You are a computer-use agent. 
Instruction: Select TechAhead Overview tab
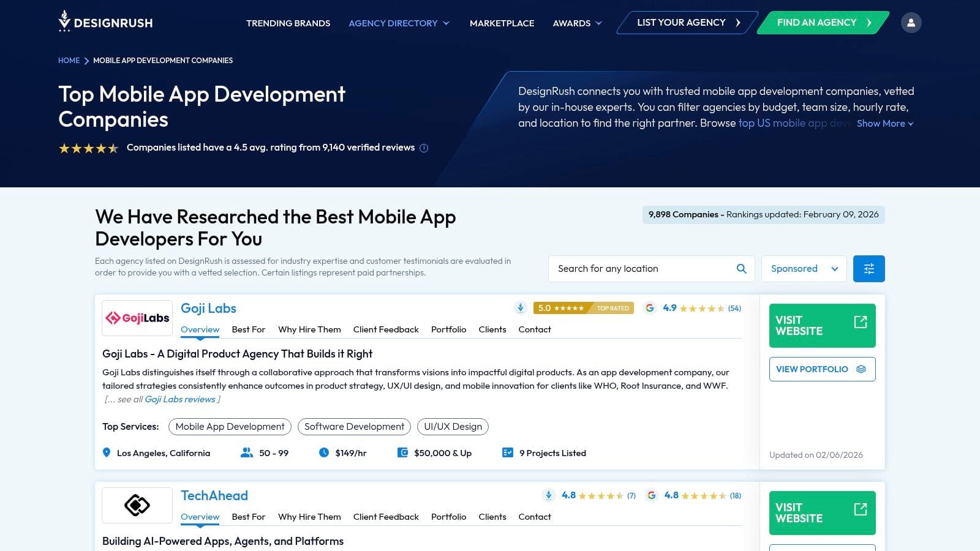click(200, 517)
